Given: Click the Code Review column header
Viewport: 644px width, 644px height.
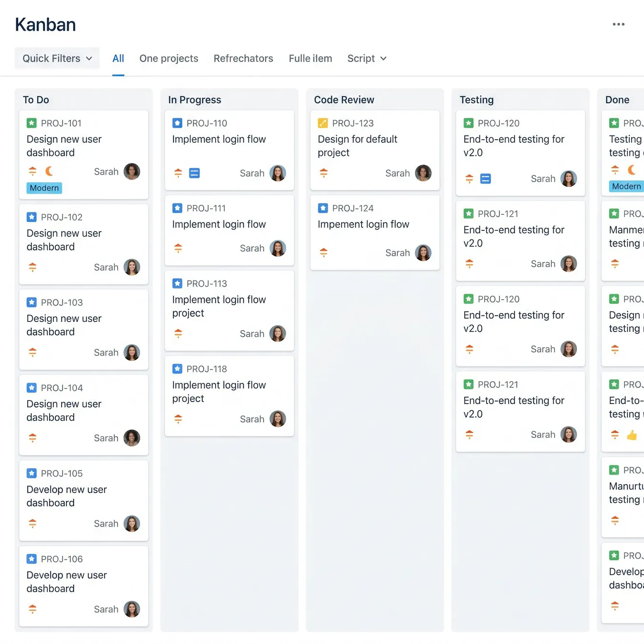Looking at the screenshot, I should [x=344, y=100].
